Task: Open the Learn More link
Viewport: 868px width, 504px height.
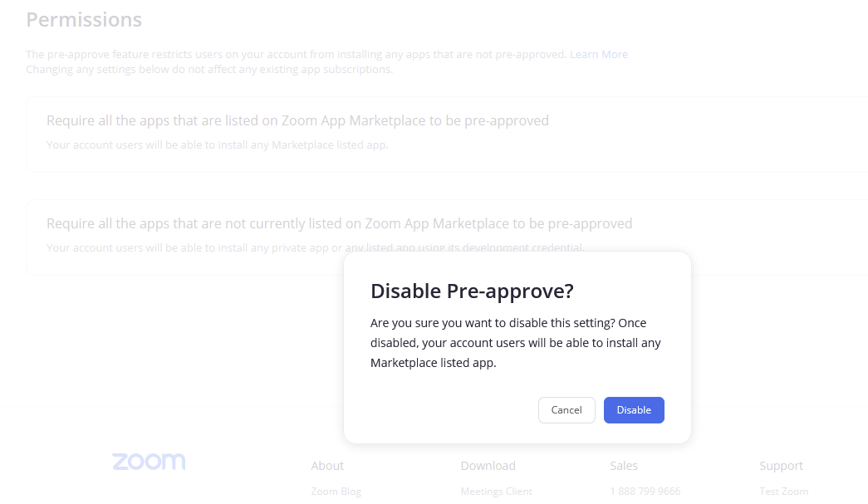Action: point(598,55)
